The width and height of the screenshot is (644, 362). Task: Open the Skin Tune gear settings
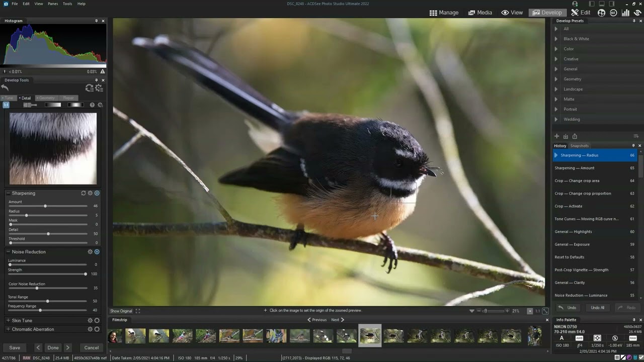point(90,320)
